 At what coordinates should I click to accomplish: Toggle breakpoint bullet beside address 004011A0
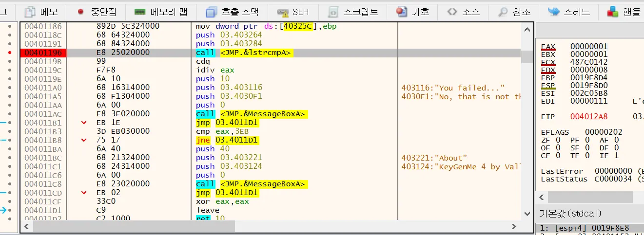(x=10, y=88)
